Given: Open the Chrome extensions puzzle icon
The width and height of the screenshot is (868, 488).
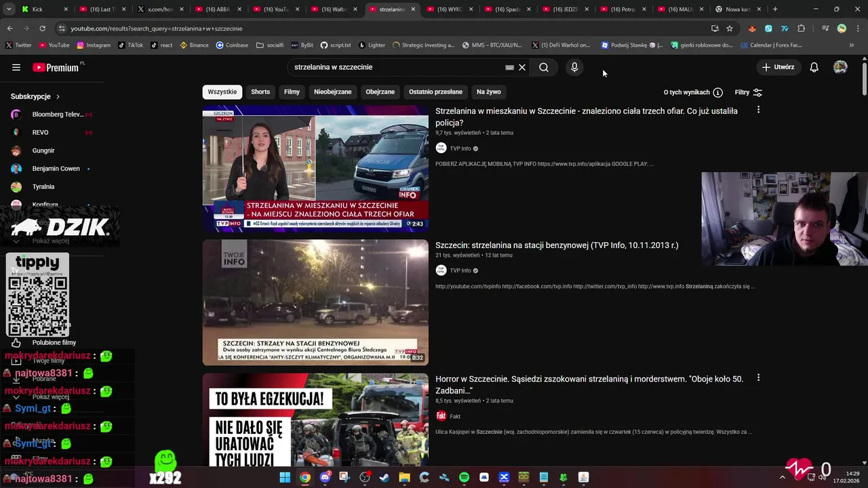Looking at the screenshot, I should (x=802, y=28).
